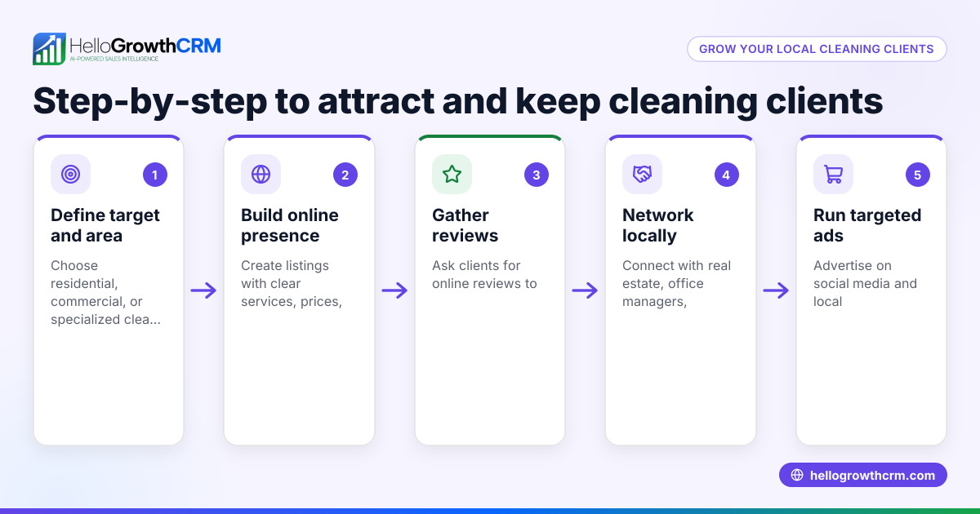Click the AI-Powered Sales Intelligence tagline
The width and height of the screenshot is (980, 514).
pos(114,60)
